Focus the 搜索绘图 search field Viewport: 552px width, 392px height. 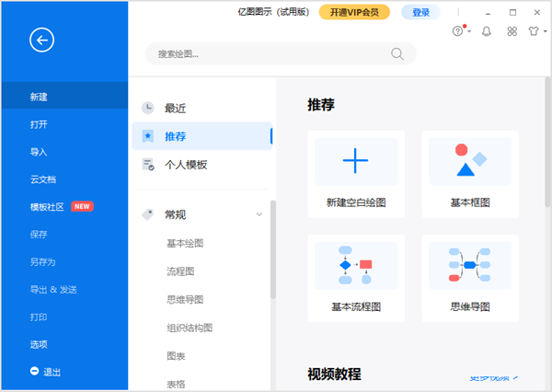tap(281, 53)
